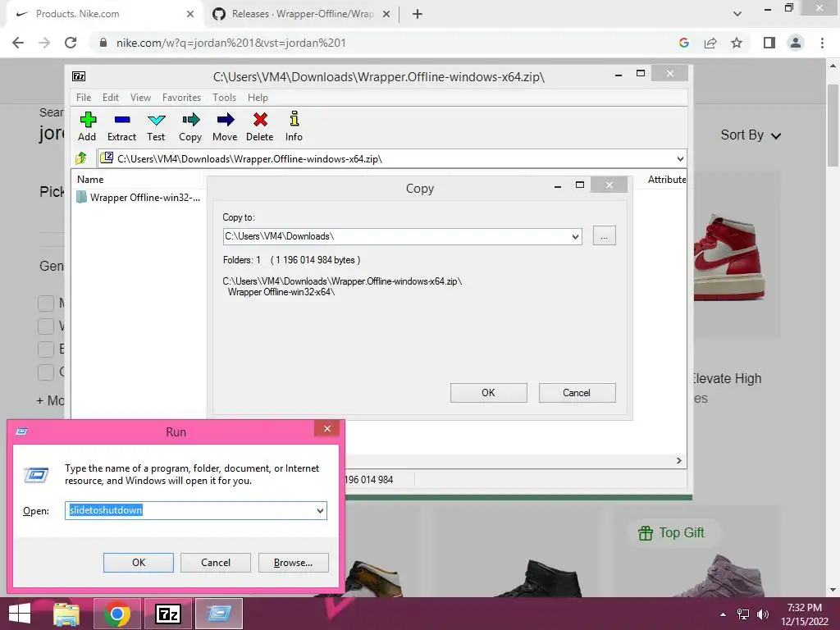Click the Name column header

(90, 180)
